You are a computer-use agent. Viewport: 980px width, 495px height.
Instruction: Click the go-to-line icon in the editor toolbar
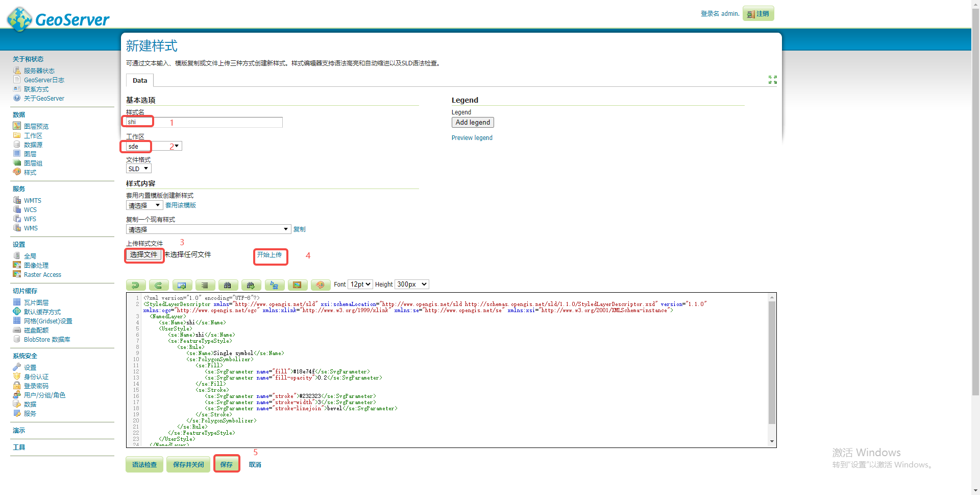click(182, 285)
